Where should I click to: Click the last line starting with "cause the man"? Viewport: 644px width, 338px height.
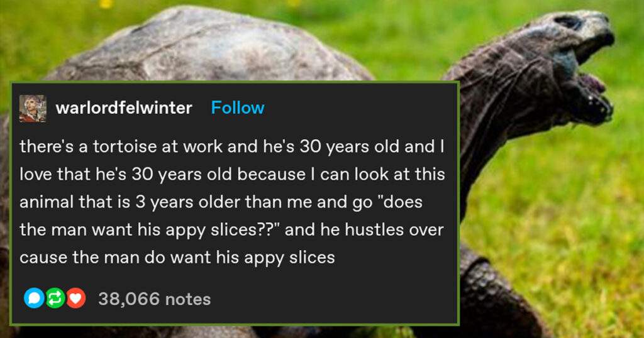click(x=177, y=257)
